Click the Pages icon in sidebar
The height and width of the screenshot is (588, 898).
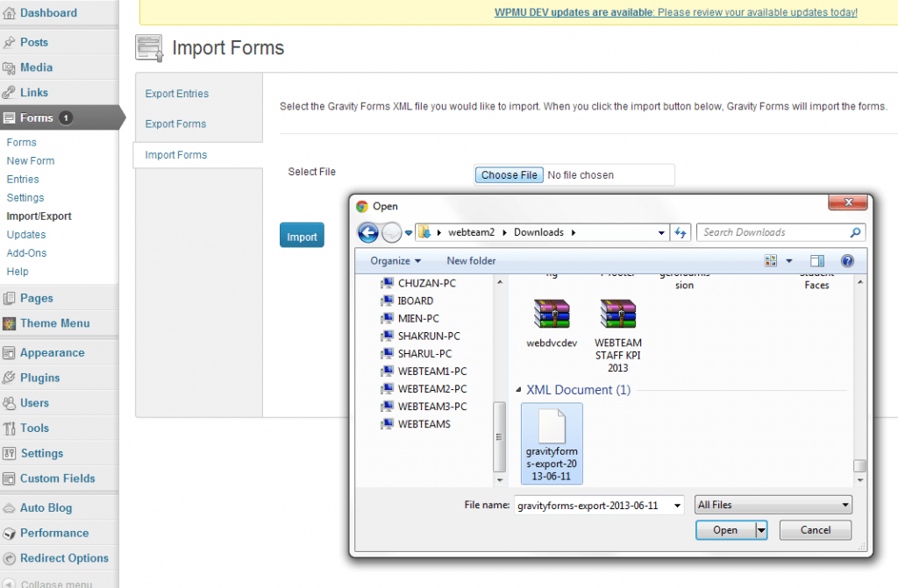click(9, 298)
